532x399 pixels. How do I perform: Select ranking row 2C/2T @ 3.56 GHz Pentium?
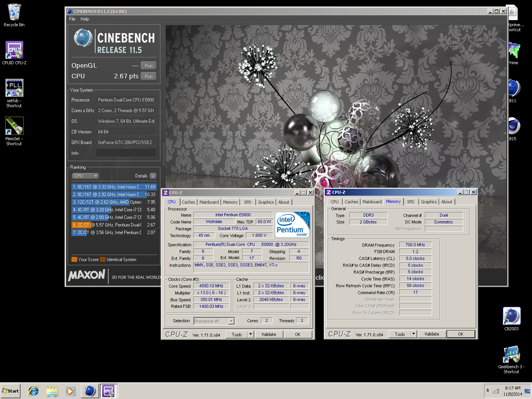point(114,233)
